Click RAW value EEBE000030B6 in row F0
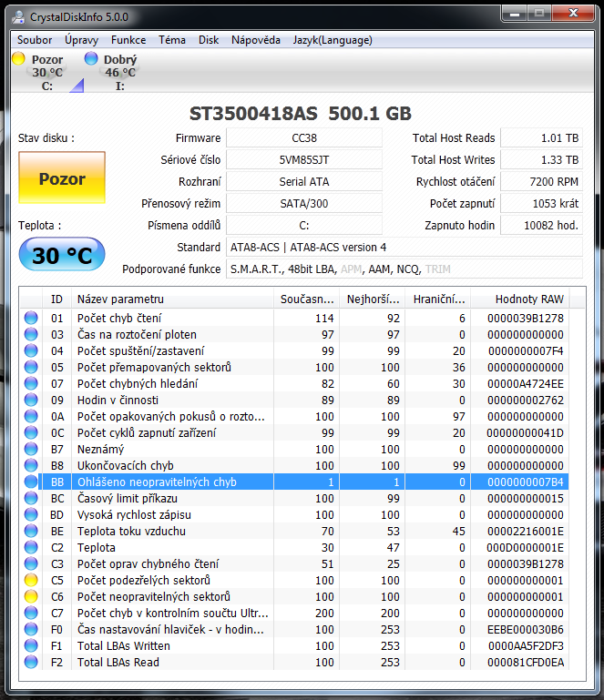 pyautogui.click(x=526, y=629)
